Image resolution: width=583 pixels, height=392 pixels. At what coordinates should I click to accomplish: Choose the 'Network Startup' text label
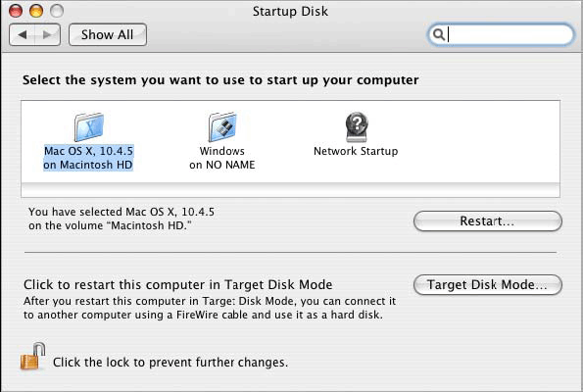356,151
